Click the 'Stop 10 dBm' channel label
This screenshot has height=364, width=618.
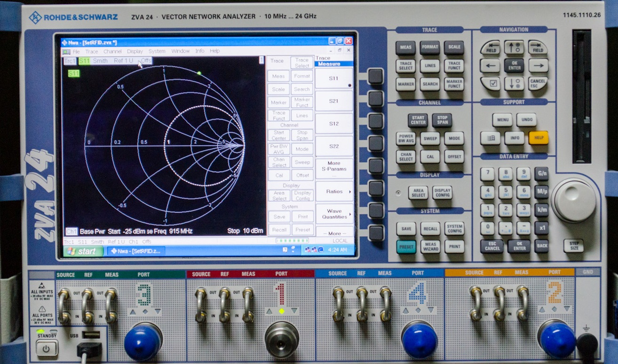pyautogui.click(x=246, y=231)
